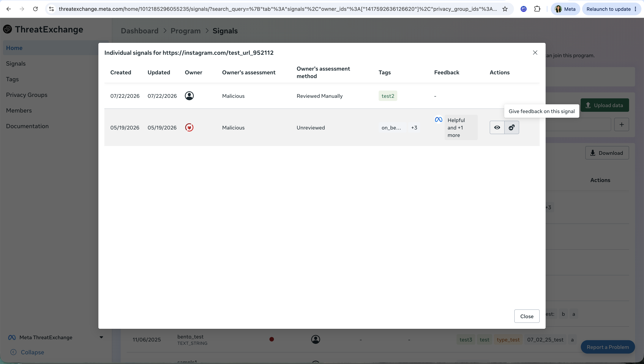The width and height of the screenshot is (644, 364).
Task: Click the bento_test signal name
Action: 190,337
